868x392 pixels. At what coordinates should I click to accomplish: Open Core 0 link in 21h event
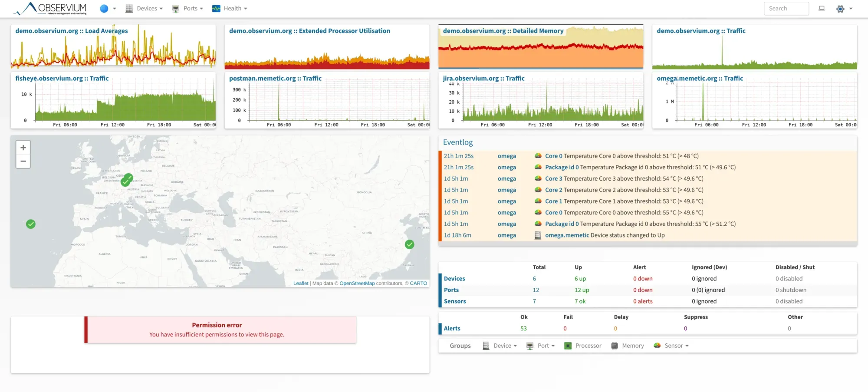553,156
